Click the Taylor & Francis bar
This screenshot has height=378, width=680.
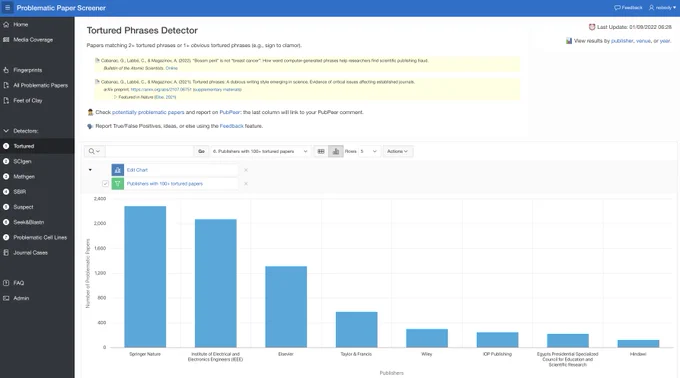356,329
